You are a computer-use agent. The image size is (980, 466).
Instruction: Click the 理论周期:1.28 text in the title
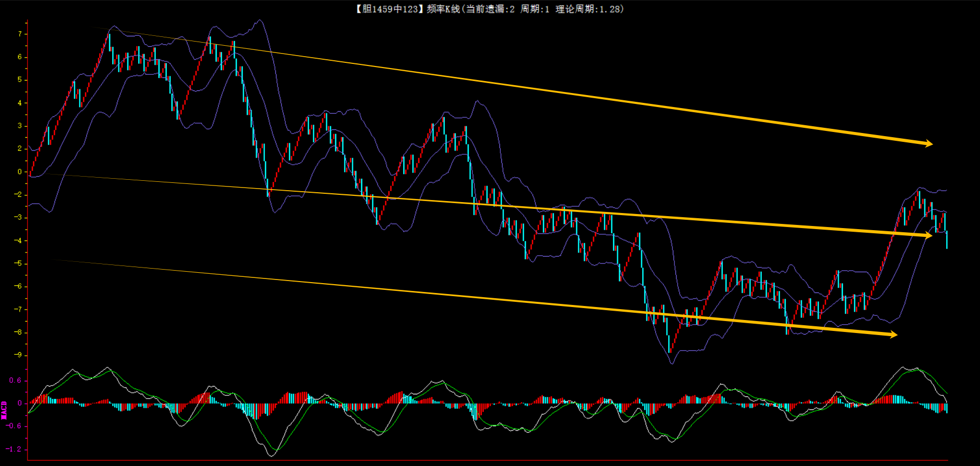click(x=588, y=9)
